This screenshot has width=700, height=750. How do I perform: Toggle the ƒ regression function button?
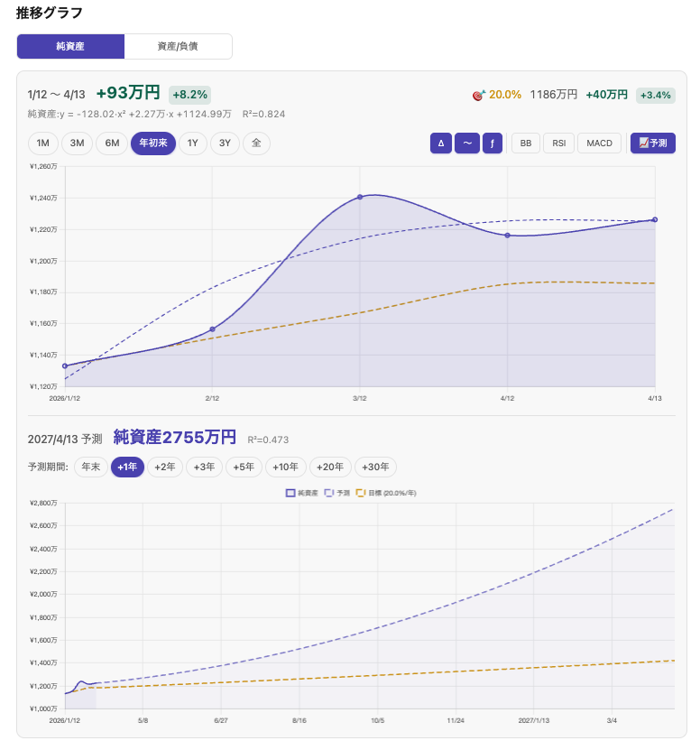click(493, 144)
